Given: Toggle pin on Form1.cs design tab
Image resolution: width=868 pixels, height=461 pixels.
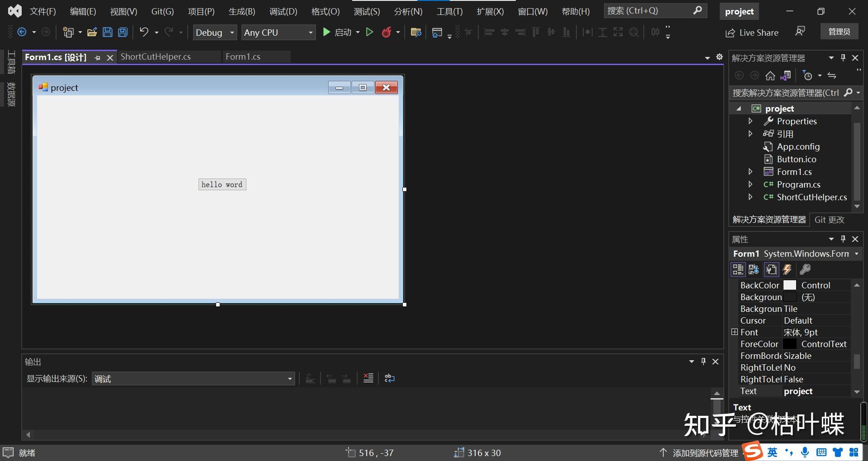Looking at the screenshot, I should coord(98,57).
